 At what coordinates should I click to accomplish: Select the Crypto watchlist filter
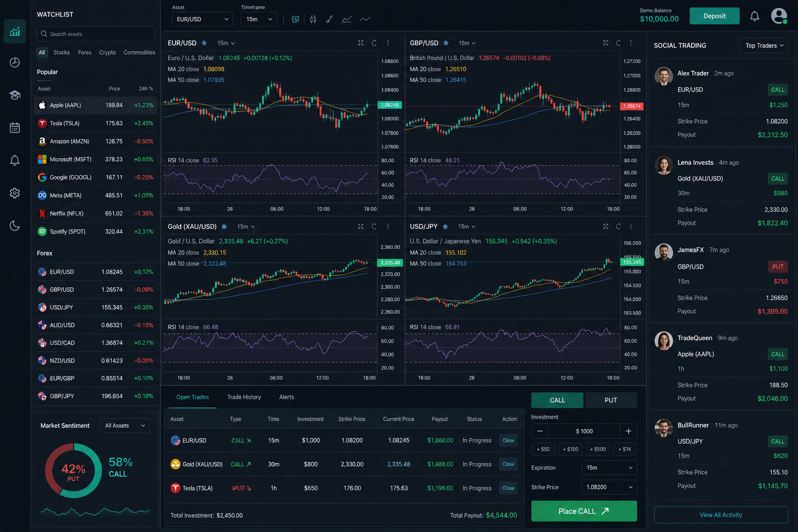coord(108,52)
